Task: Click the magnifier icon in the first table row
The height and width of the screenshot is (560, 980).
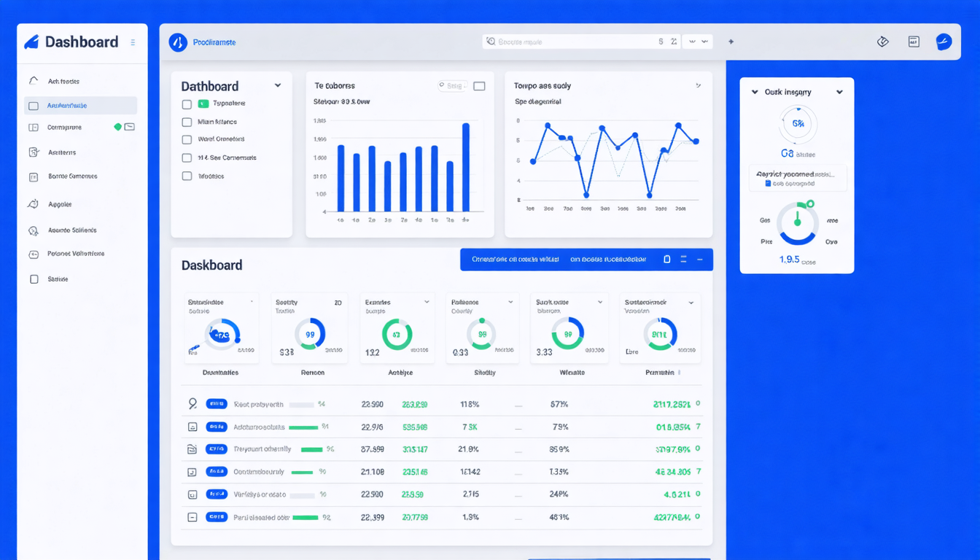Action: click(x=192, y=403)
